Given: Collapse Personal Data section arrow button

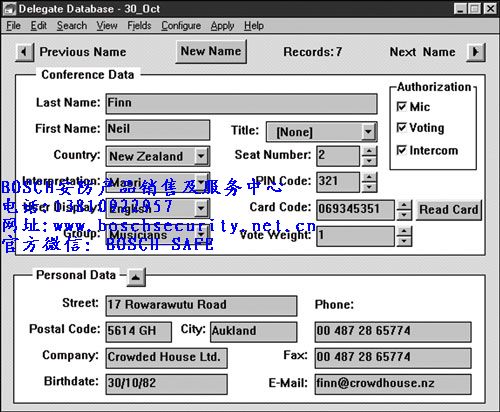Looking at the screenshot, I should tap(136, 277).
